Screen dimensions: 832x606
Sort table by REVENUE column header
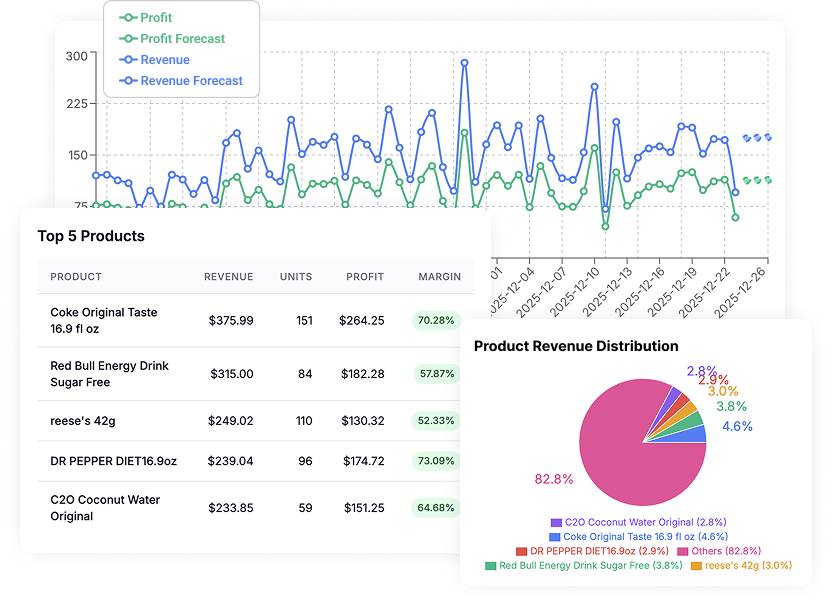click(x=228, y=277)
